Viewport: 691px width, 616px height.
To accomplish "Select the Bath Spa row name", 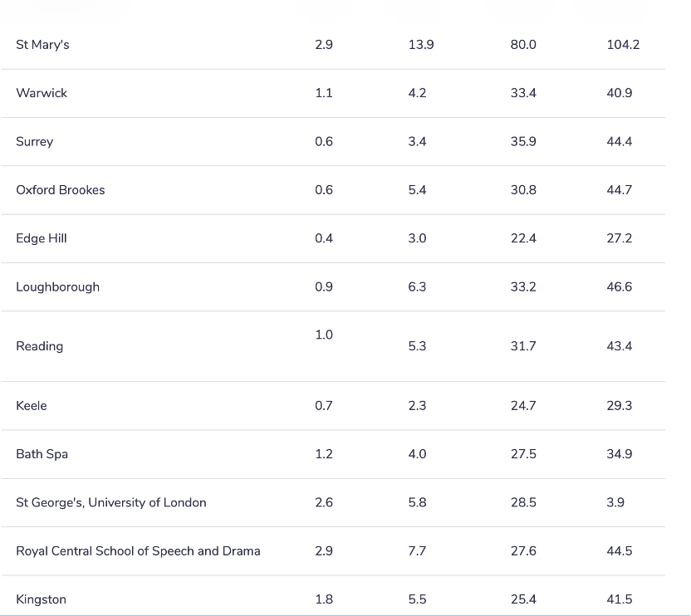I will pos(42,455).
